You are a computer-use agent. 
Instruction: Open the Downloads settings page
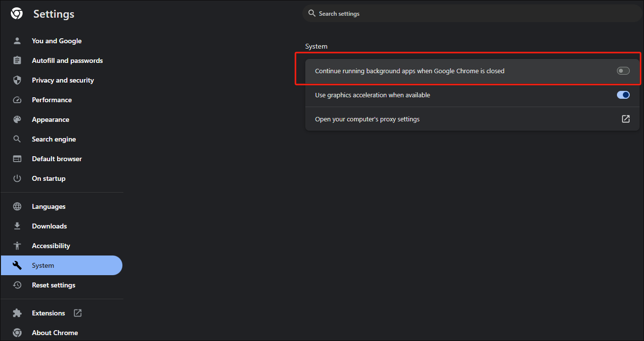click(x=49, y=226)
